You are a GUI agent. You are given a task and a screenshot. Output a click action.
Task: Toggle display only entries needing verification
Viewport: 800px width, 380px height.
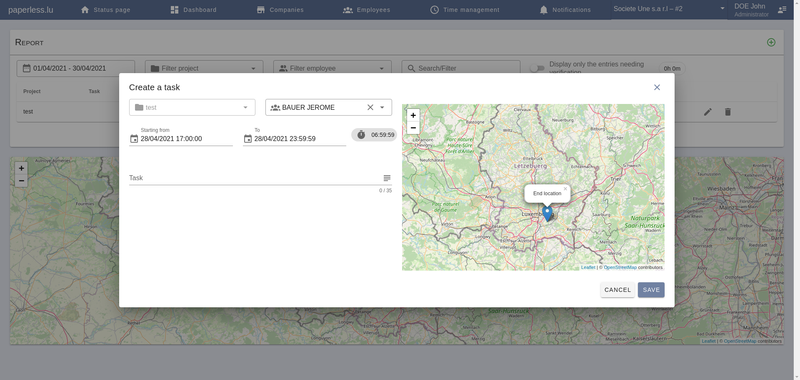tap(537, 68)
